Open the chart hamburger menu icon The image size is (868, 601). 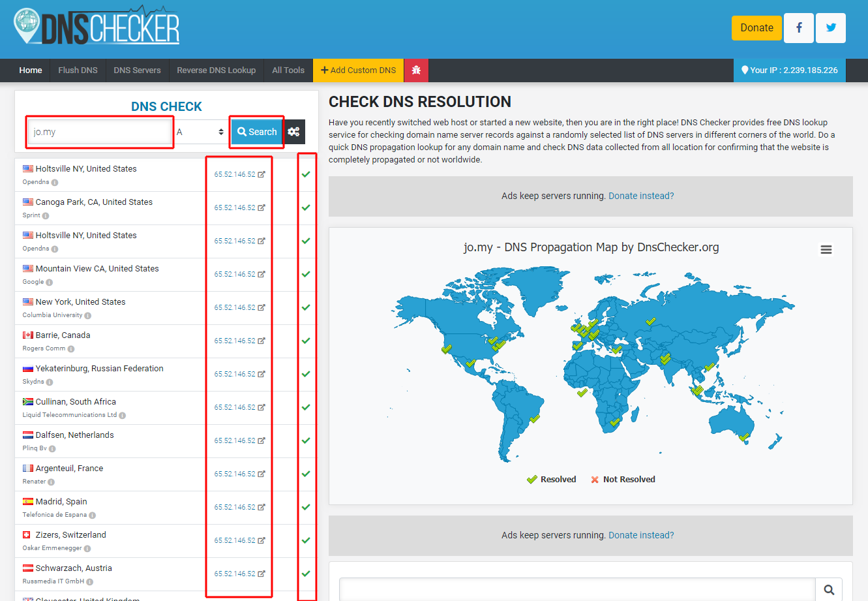(x=826, y=250)
